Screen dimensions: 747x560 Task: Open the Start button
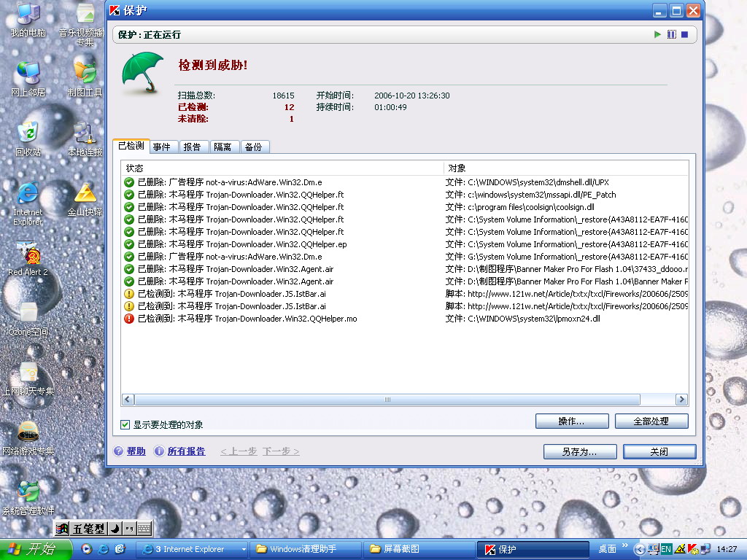tap(36, 549)
